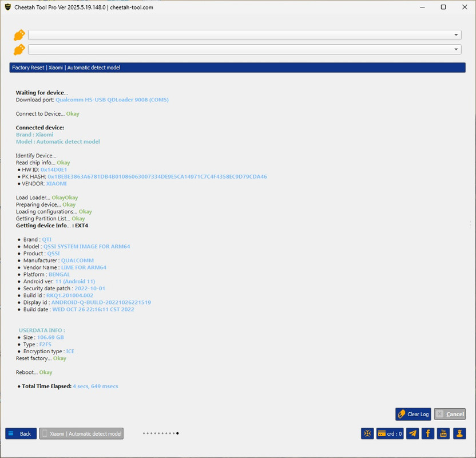Image resolution: width=476 pixels, height=458 pixels.
Task: Click the second orange tag icon
Action: tap(19, 49)
